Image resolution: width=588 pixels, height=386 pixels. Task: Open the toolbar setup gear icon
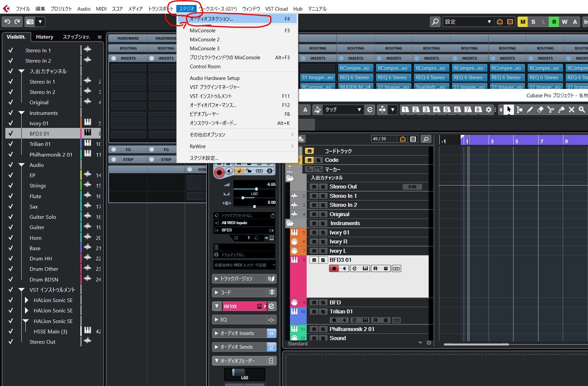tap(489, 110)
